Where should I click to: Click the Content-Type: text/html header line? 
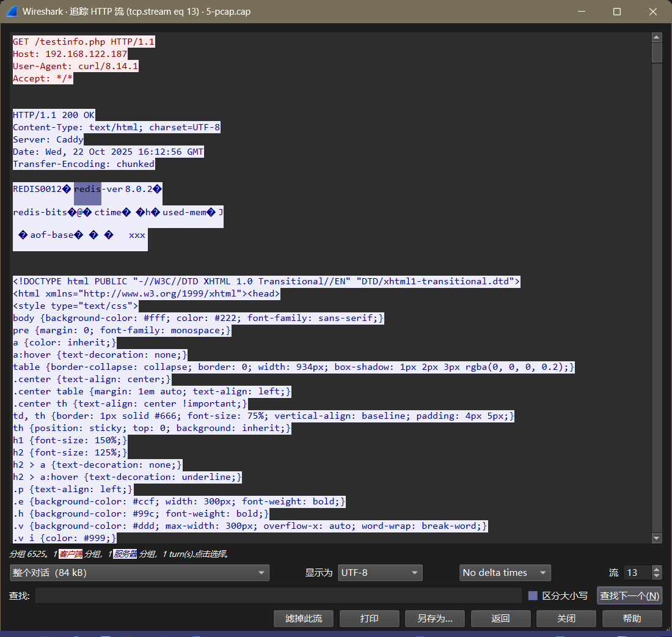pyautogui.click(x=117, y=127)
